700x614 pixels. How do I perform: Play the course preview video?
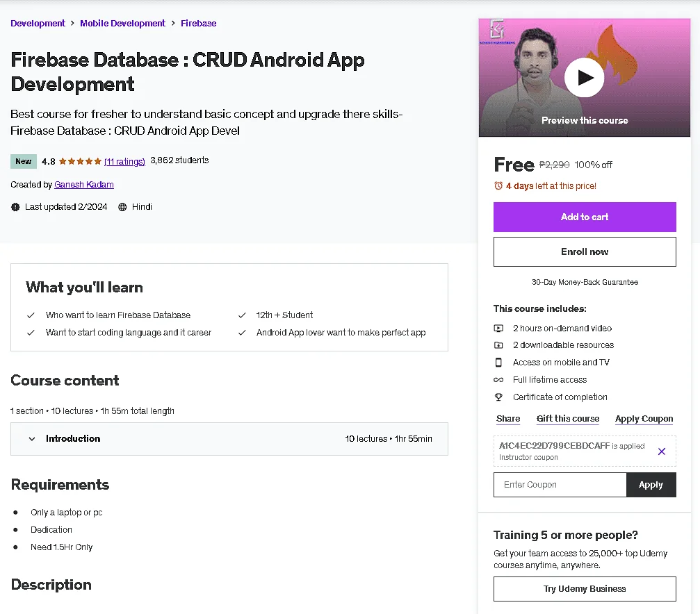tap(584, 78)
